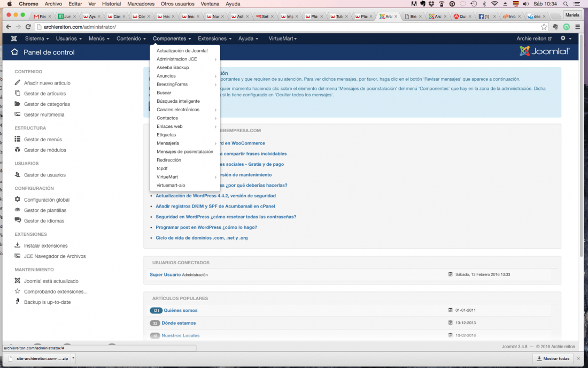Open the Ayuda dropdown in Joomla menu

248,39
